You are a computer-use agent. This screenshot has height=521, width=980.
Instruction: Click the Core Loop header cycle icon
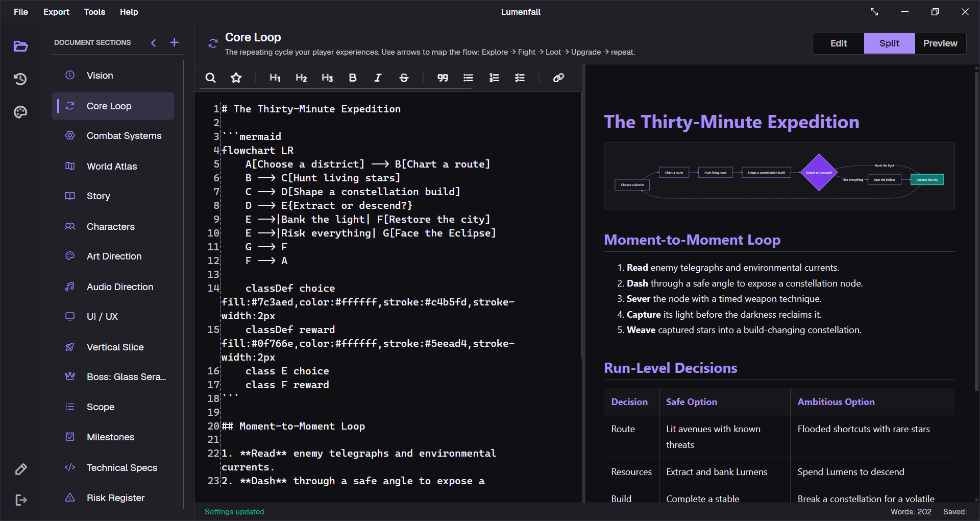[x=213, y=43]
